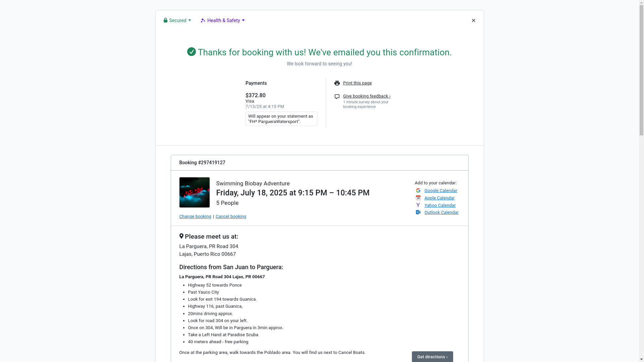Click the green checkmark confirmation icon
The width and height of the screenshot is (644, 362).
click(x=192, y=52)
